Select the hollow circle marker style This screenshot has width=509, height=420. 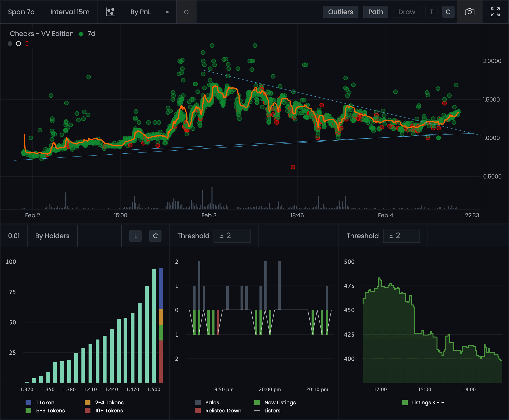[186, 12]
